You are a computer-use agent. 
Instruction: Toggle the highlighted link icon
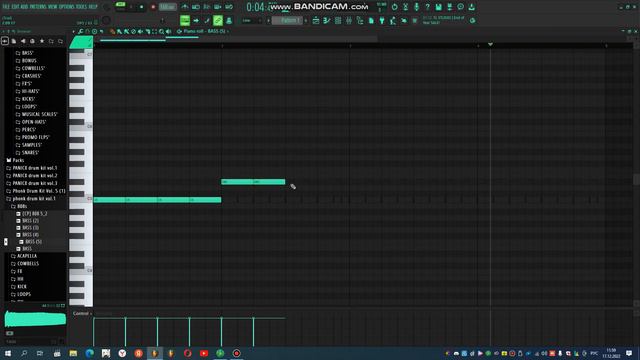pyautogui.click(x=218, y=20)
